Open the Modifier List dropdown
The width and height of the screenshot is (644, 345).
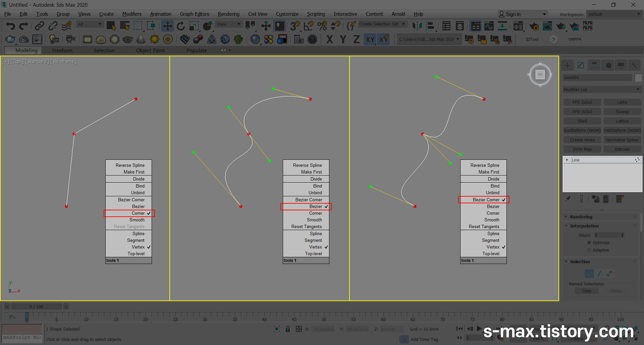click(602, 89)
